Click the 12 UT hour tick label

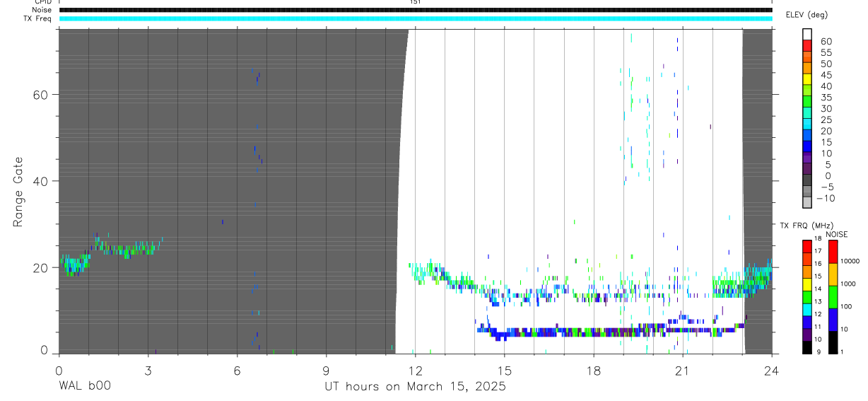click(x=416, y=371)
